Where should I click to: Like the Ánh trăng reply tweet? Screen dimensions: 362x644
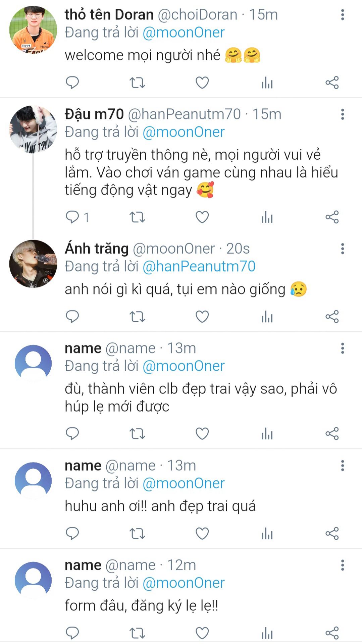(x=202, y=316)
